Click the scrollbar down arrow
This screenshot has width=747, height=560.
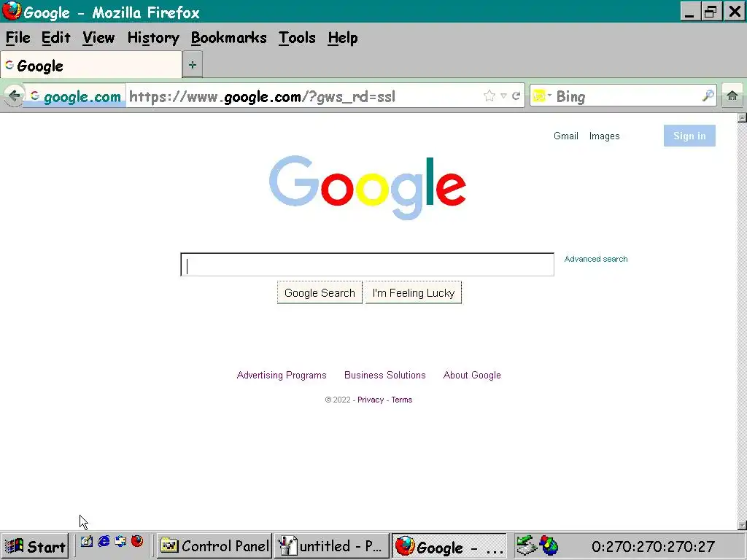coord(742,525)
